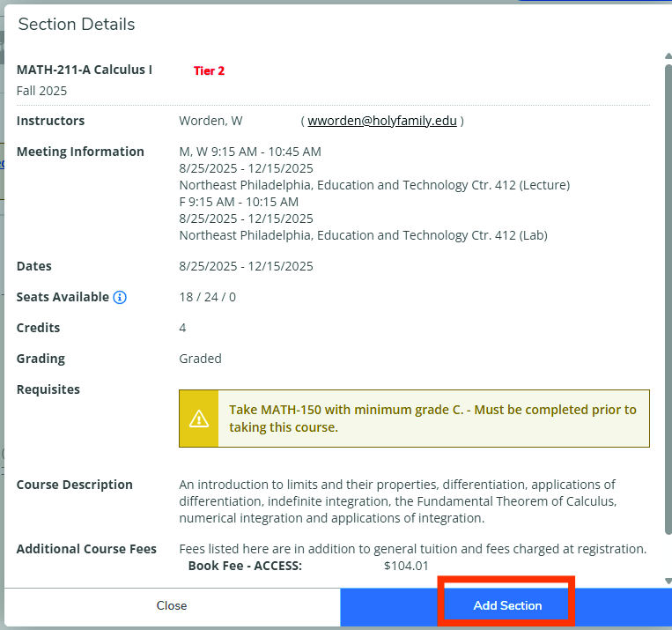Click the Meeting Information label
This screenshot has width=672, height=630.
coord(80,152)
